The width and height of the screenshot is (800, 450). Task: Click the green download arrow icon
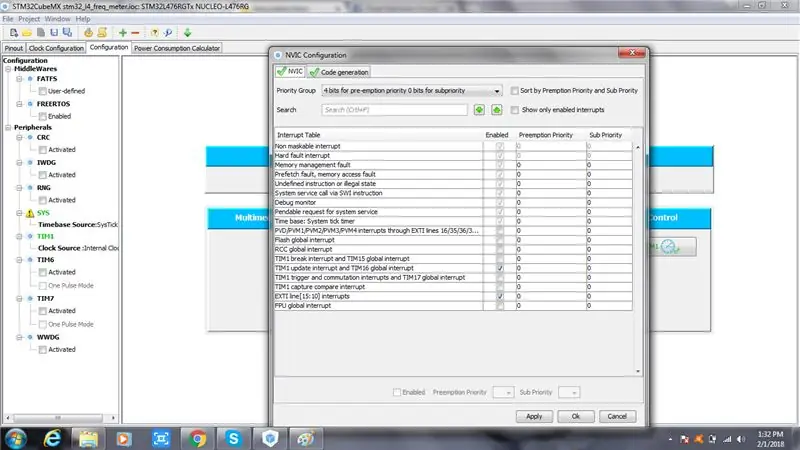187,33
